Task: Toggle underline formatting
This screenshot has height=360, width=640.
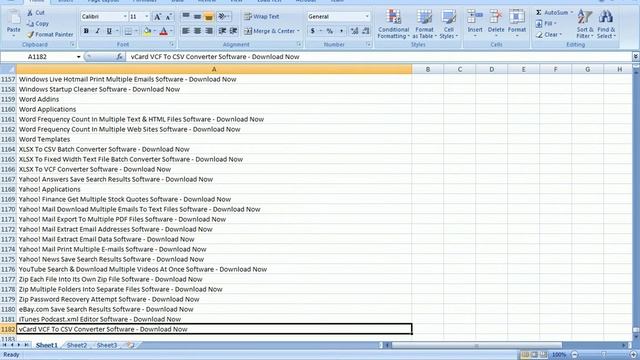Action: point(109,31)
